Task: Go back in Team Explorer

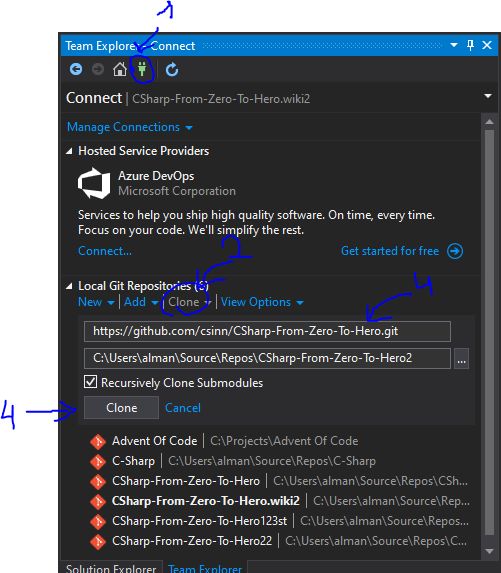Action: 76,69
